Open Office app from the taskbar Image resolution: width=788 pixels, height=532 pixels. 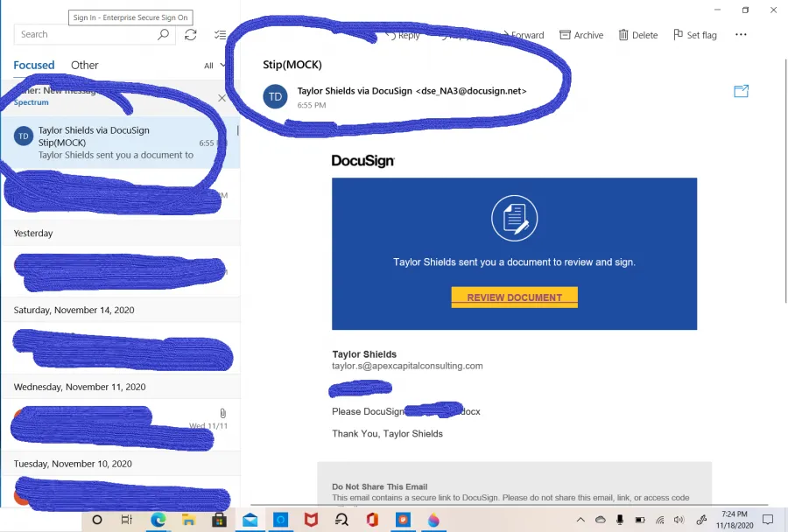[372, 520]
